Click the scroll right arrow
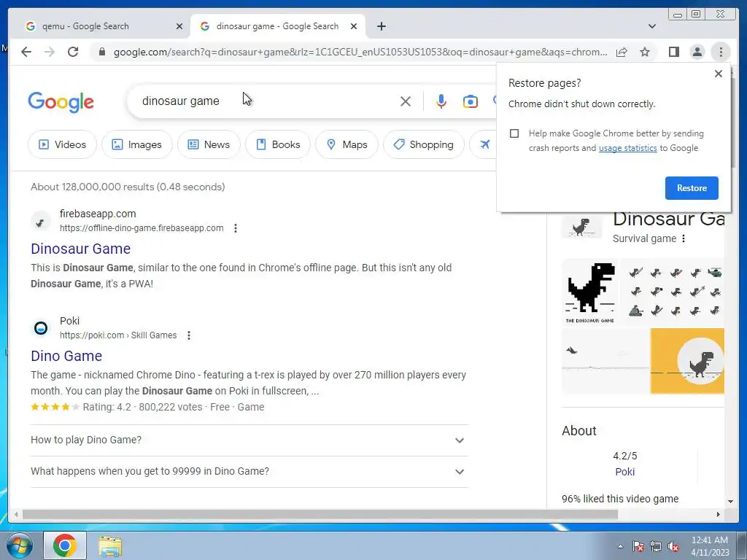The image size is (747, 560). point(719,514)
